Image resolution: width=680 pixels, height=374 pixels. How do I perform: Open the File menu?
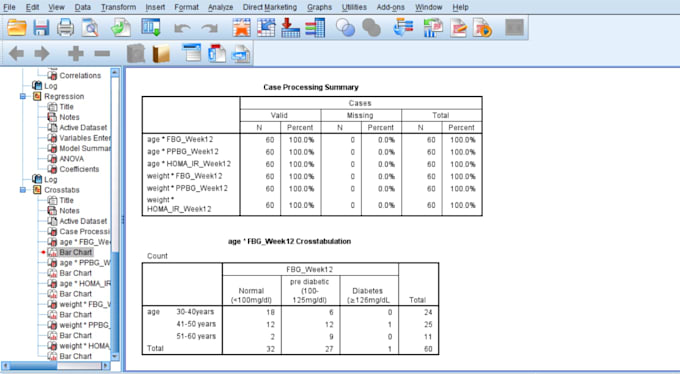point(9,7)
